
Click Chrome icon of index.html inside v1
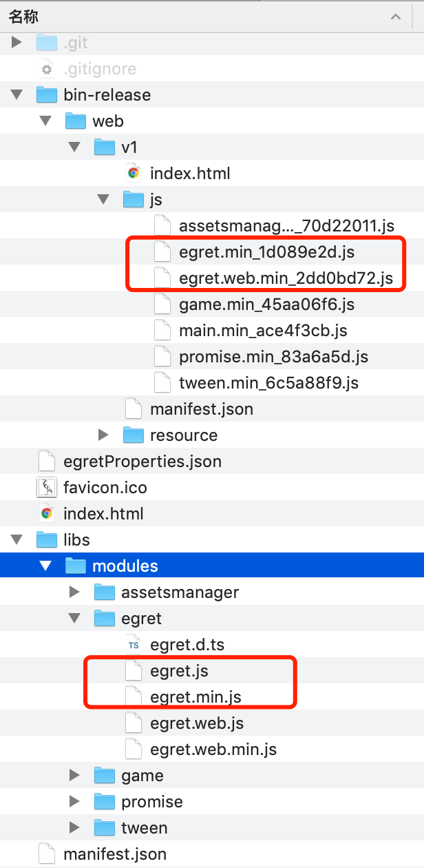click(x=134, y=174)
